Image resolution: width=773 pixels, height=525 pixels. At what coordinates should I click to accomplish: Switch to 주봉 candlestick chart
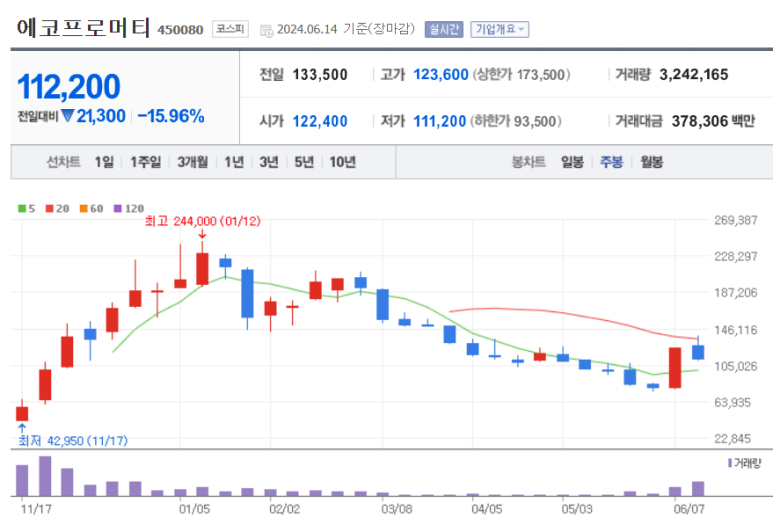pyautogui.click(x=611, y=162)
